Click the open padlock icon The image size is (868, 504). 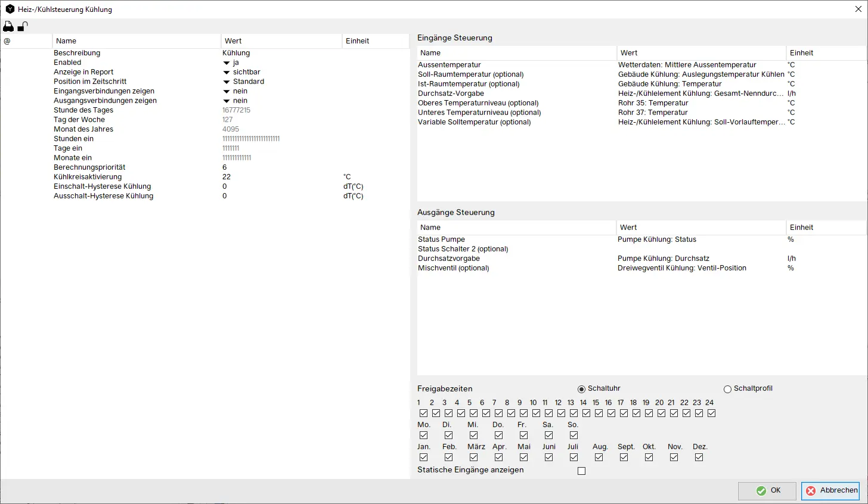[x=23, y=26]
